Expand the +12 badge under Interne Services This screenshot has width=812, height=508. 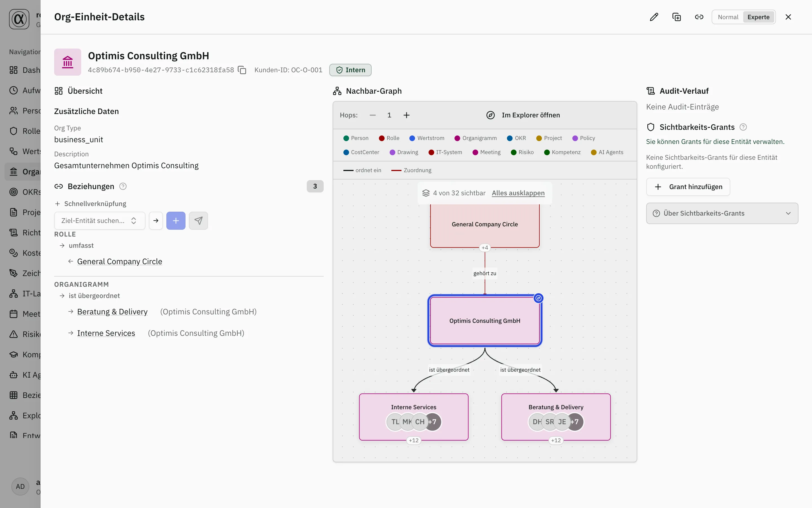coord(414,440)
